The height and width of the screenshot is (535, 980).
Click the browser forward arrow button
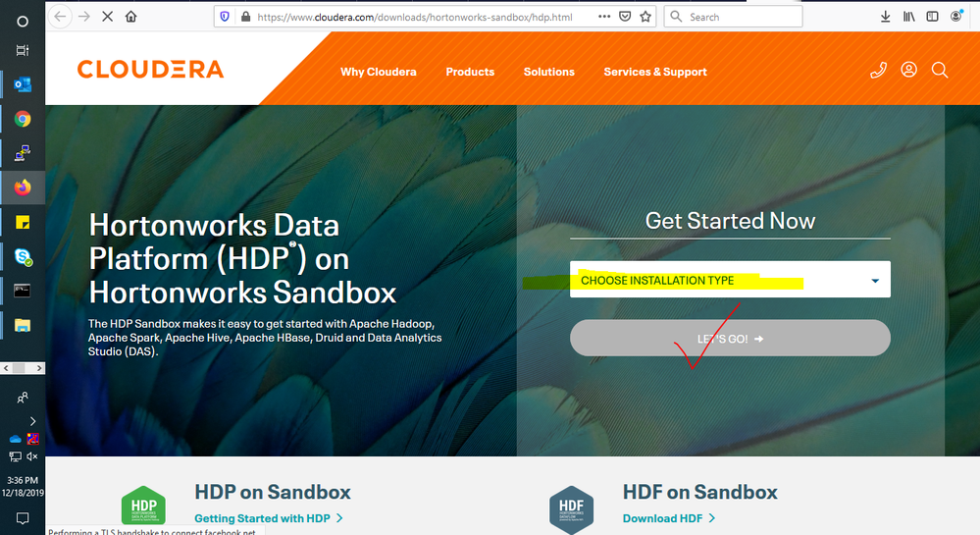(83, 17)
